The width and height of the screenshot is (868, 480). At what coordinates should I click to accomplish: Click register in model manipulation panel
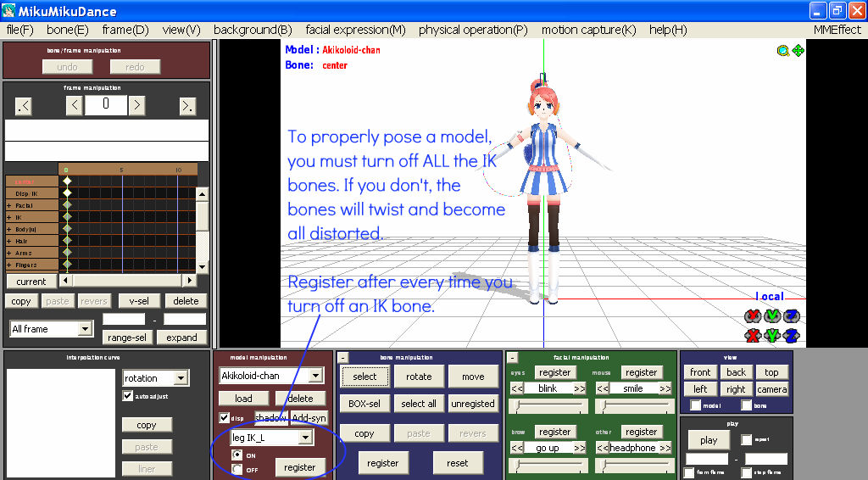click(299, 467)
